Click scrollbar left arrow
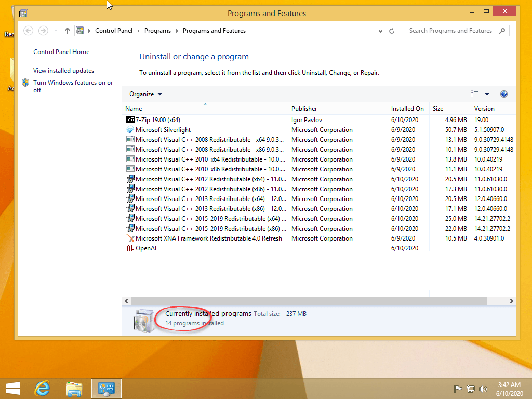532x399 pixels. (x=126, y=301)
